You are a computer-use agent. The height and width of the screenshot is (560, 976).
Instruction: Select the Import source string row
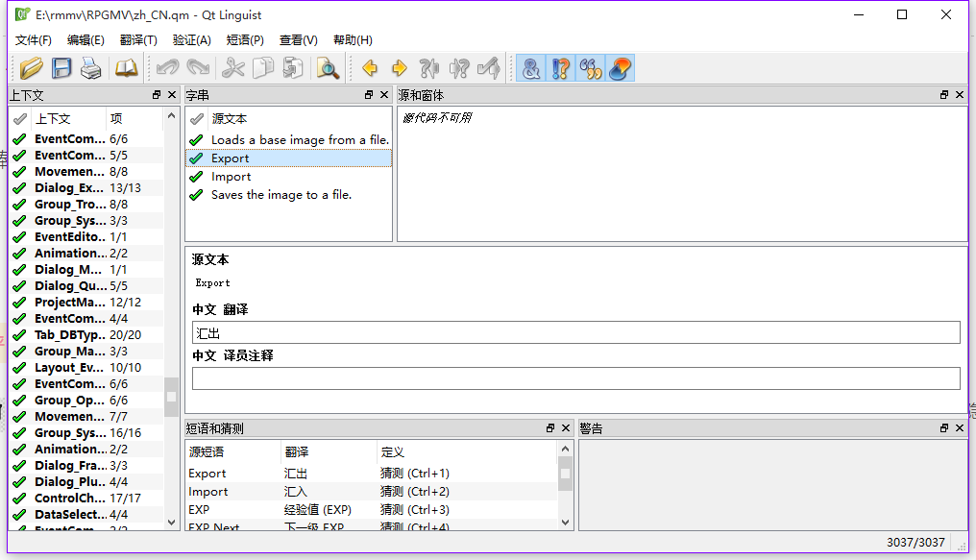coord(289,177)
